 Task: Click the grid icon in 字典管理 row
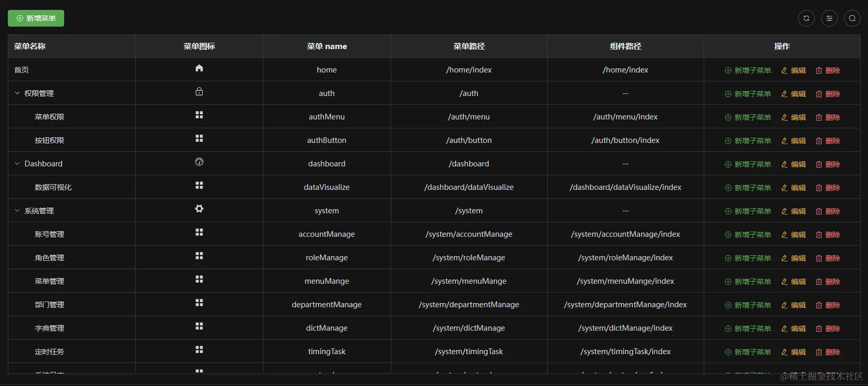coord(199,327)
